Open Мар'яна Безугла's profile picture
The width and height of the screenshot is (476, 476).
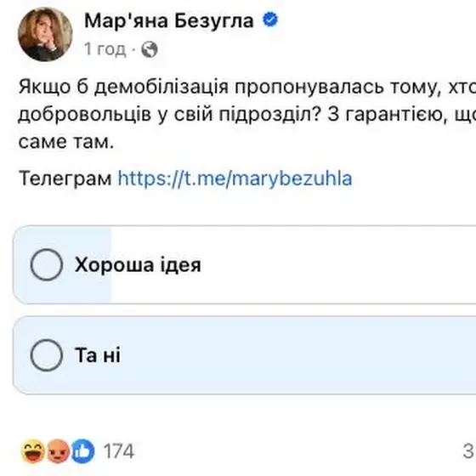tap(45, 34)
